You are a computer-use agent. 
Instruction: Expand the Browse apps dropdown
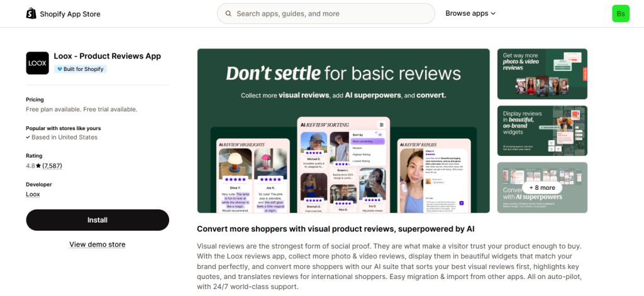pyautogui.click(x=470, y=13)
